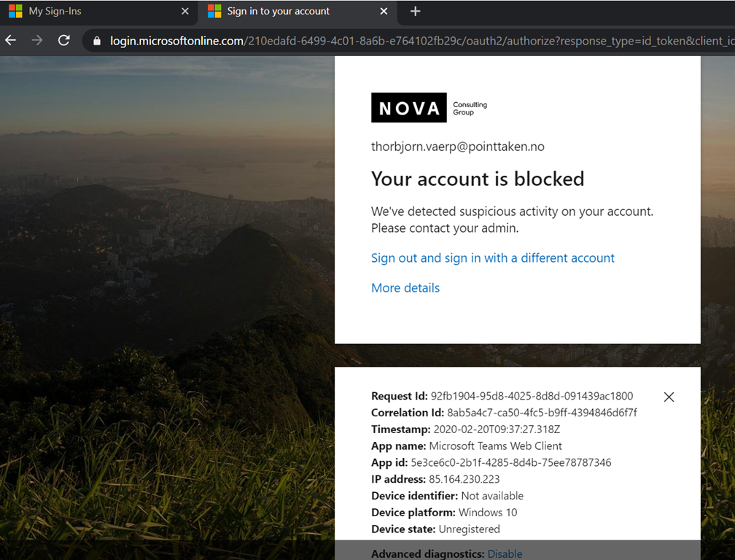Image resolution: width=735 pixels, height=560 pixels.
Task: Toggle the More details link
Action: click(405, 288)
